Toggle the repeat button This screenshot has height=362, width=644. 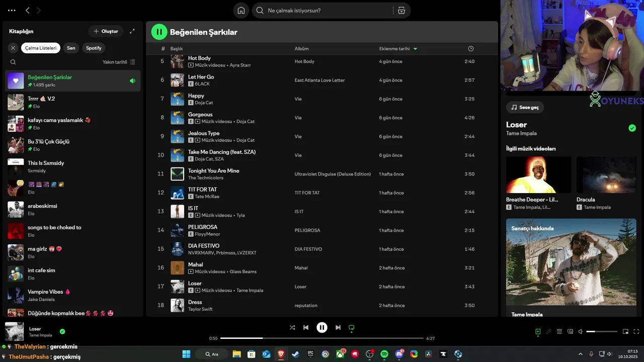coord(352,327)
